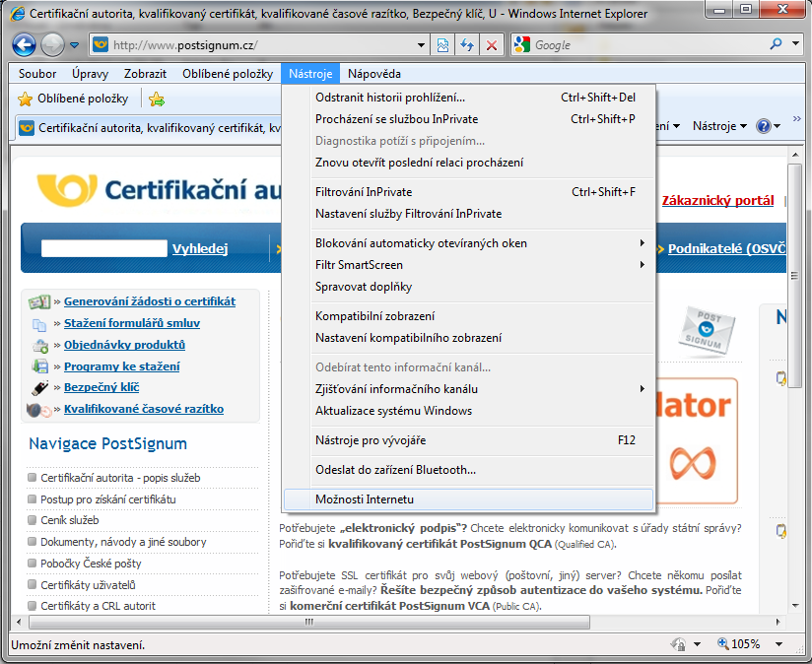Click the PostSignum envelope image
The image size is (812, 664).
708,331
